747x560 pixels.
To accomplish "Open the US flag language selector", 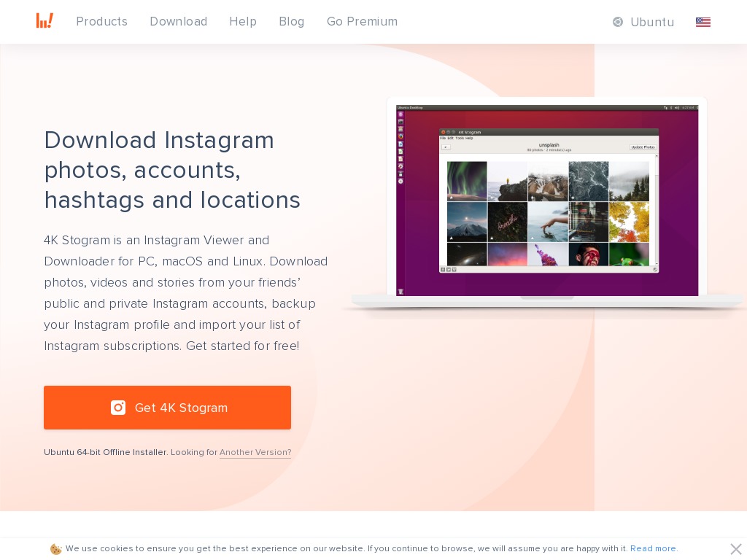I will pyautogui.click(x=703, y=22).
